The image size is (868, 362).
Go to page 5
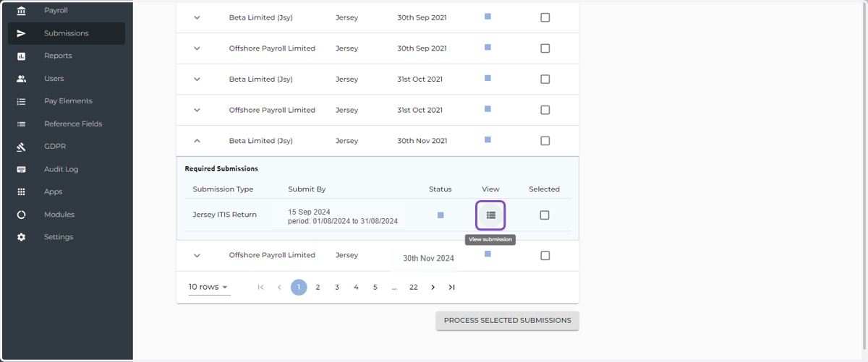point(375,287)
